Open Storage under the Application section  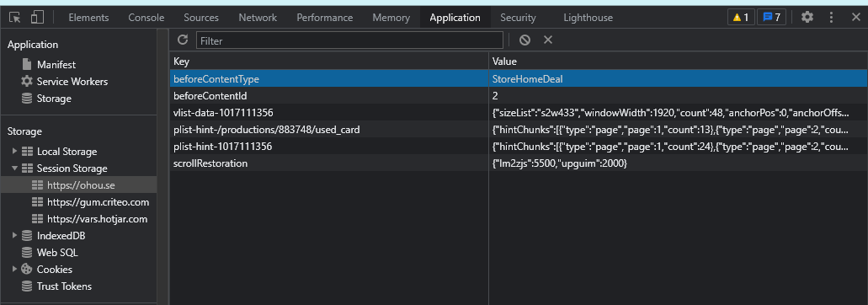54,99
